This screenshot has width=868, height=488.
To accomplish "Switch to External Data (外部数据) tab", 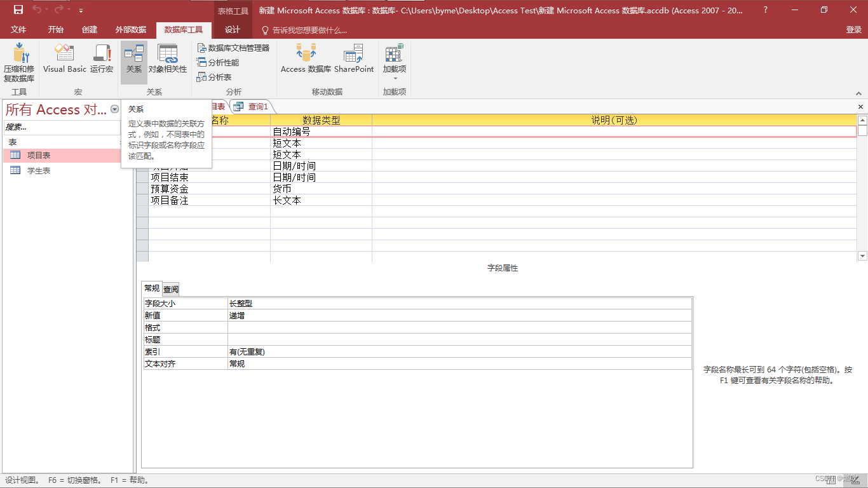I will pyautogui.click(x=131, y=30).
